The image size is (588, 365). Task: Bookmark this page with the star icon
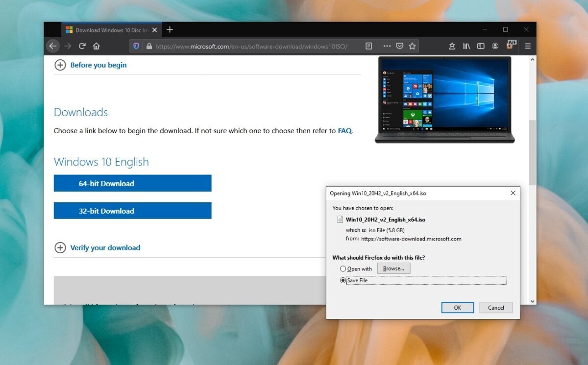[412, 46]
